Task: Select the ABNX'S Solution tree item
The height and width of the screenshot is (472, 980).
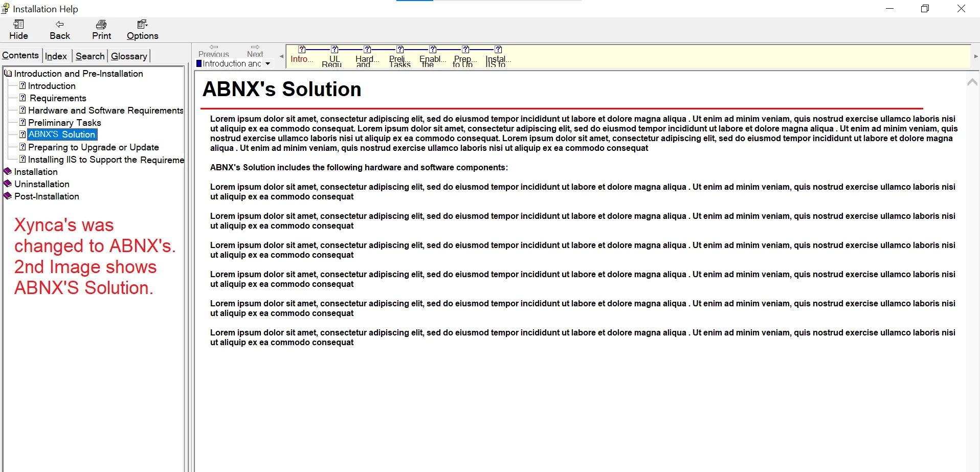Action: pyautogui.click(x=62, y=134)
